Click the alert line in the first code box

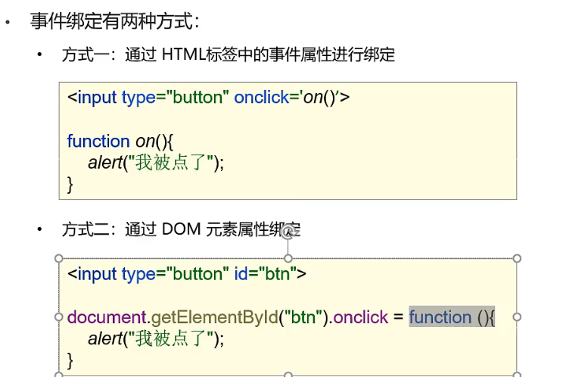[156, 162]
